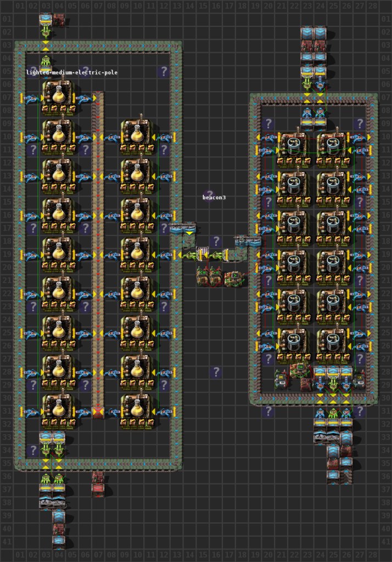The height and width of the screenshot is (562, 392).
Task: Select the blue inserter at row 06 above right loop
Action: click(x=320, y=85)
